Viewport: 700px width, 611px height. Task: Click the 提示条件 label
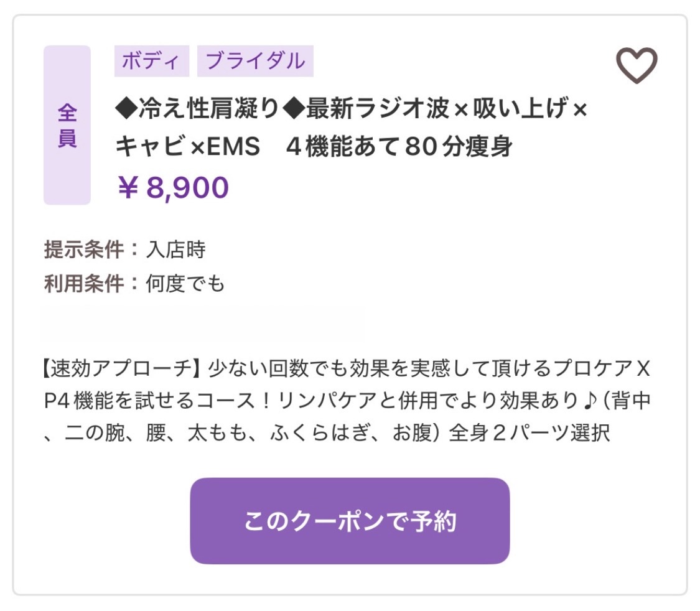click(84, 250)
